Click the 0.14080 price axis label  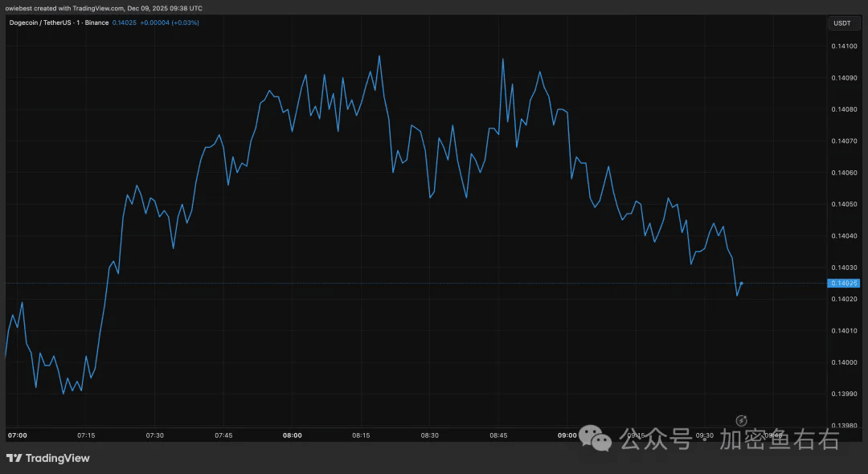coord(844,109)
